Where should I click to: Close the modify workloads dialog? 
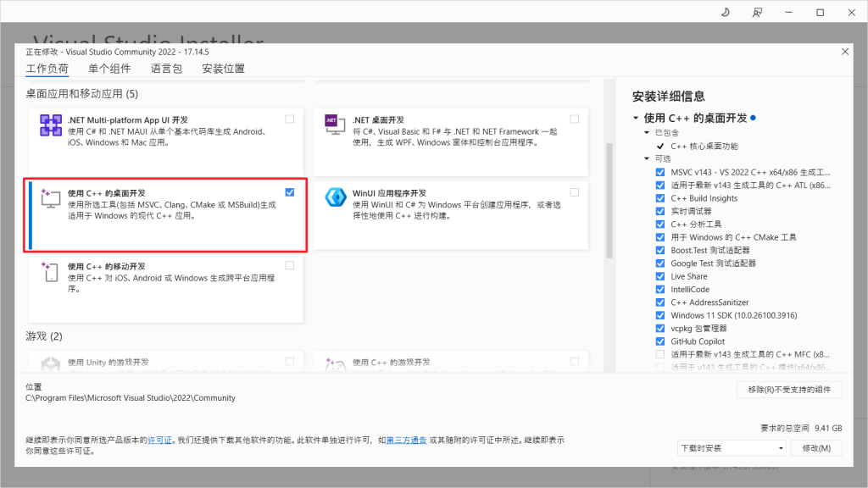pyautogui.click(x=845, y=52)
